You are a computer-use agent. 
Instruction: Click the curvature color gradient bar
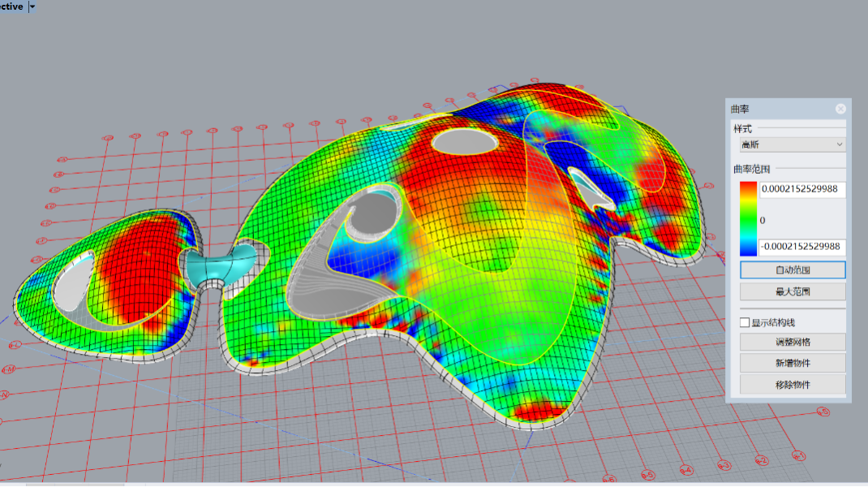[748, 219]
